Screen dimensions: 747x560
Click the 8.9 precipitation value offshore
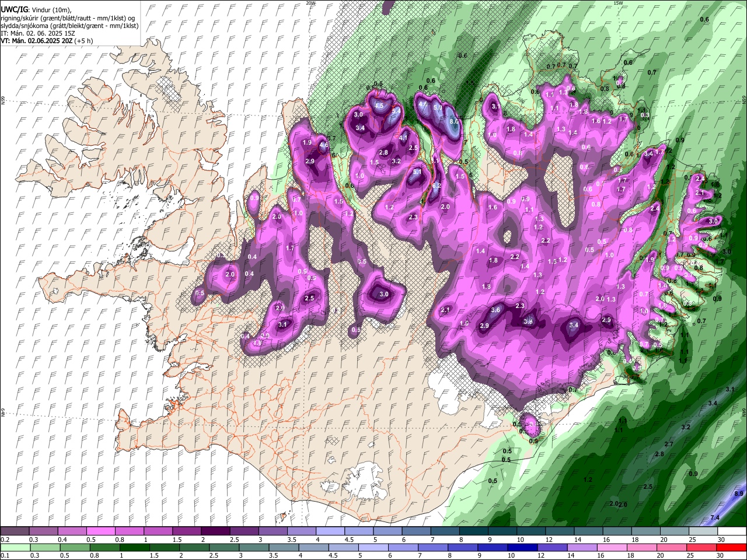click(739, 494)
